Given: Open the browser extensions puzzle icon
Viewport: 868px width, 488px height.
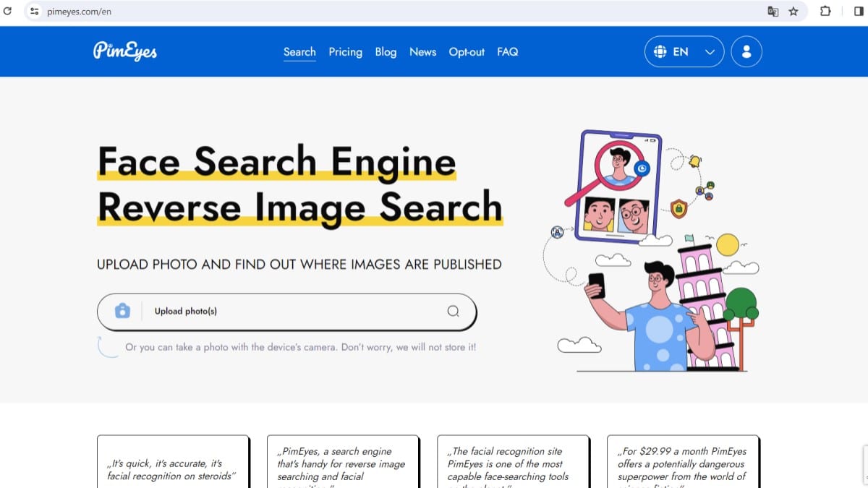Looking at the screenshot, I should pyautogui.click(x=825, y=12).
